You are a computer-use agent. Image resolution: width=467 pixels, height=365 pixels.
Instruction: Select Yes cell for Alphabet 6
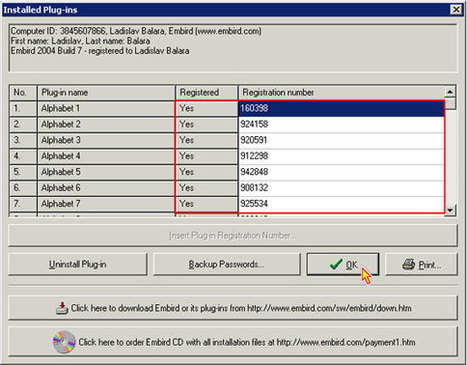click(207, 188)
